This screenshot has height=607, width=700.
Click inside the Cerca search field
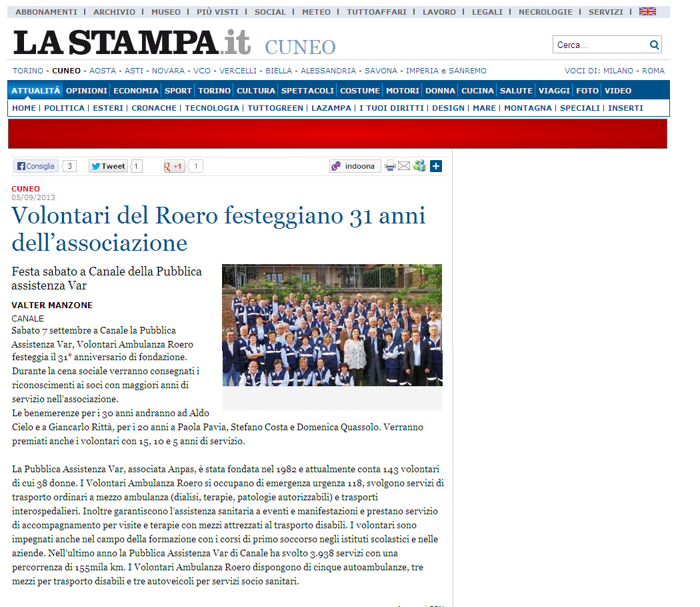600,45
